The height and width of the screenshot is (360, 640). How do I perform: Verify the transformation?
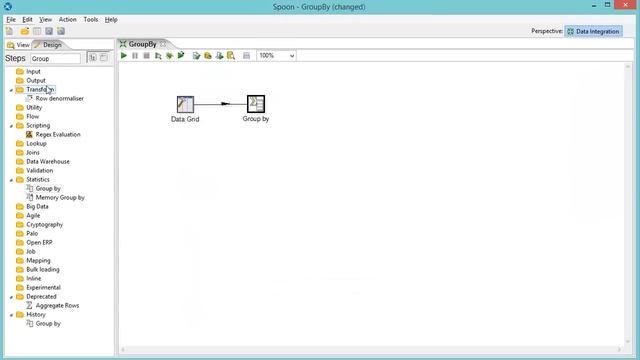click(x=196, y=56)
